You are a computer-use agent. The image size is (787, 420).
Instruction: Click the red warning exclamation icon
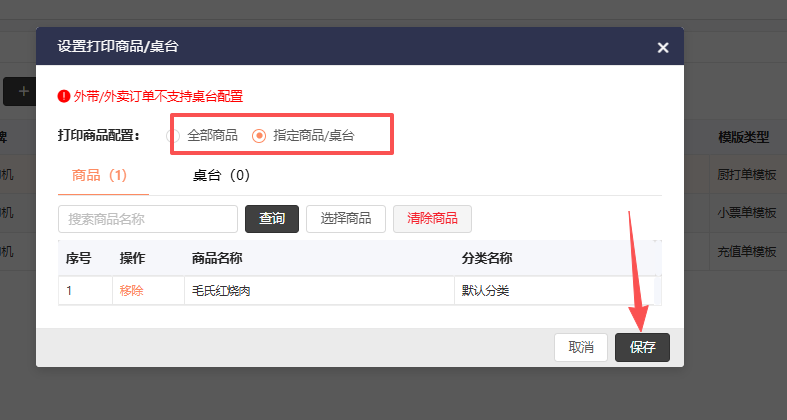(64, 96)
